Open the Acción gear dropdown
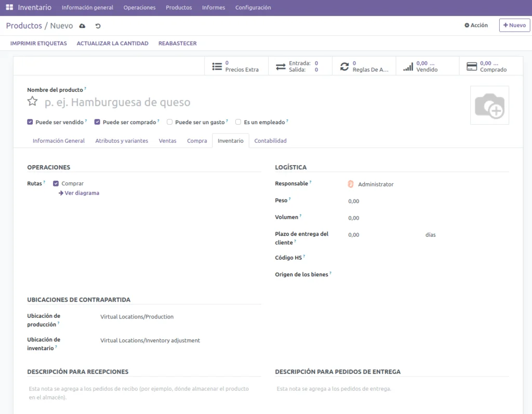This screenshot has height=414, width=532. [x=476, y=25]
